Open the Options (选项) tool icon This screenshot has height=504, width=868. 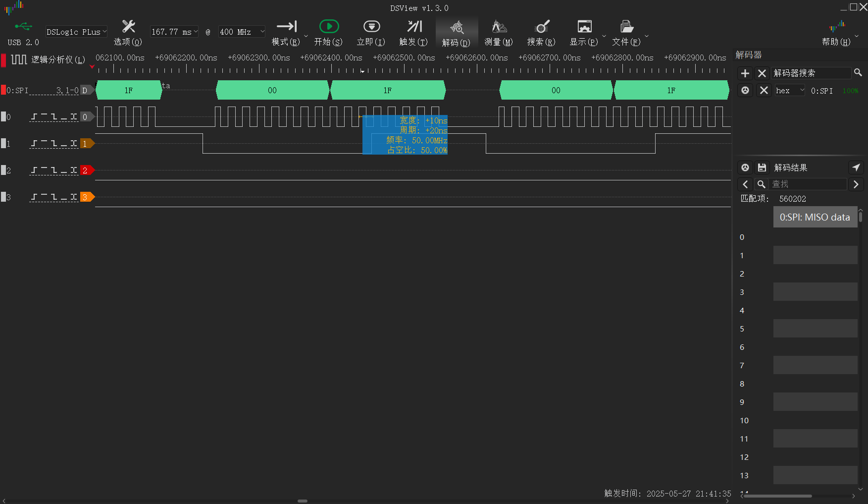click(x=128, y=26)
